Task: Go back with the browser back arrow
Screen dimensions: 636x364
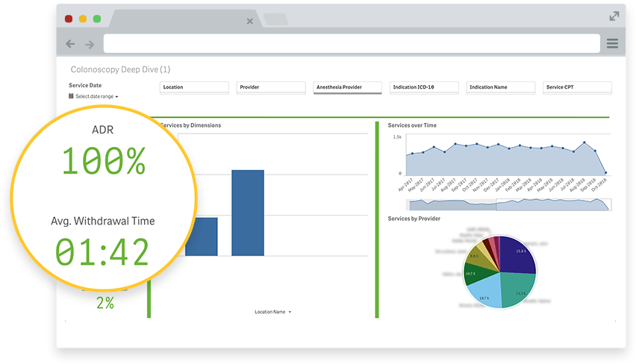Action: click(x=70, y=44)
